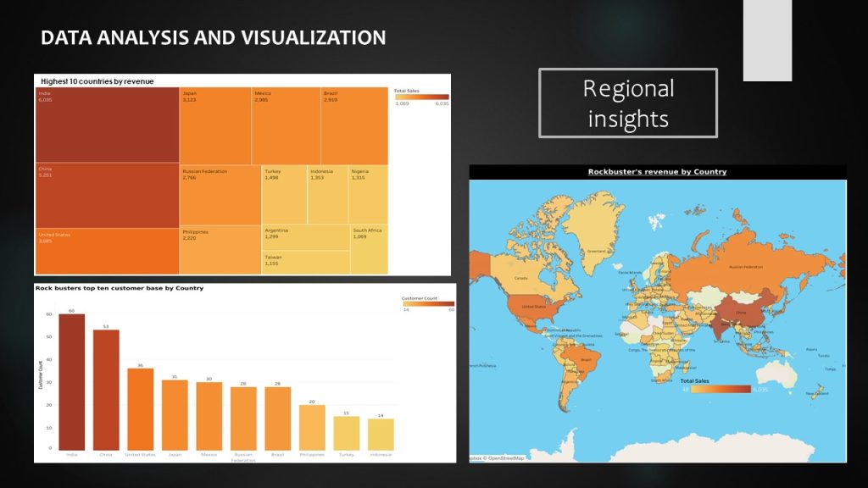Click the Regional insights text box
The height and width of the screenshot is (488, 868).
point(628,103)
